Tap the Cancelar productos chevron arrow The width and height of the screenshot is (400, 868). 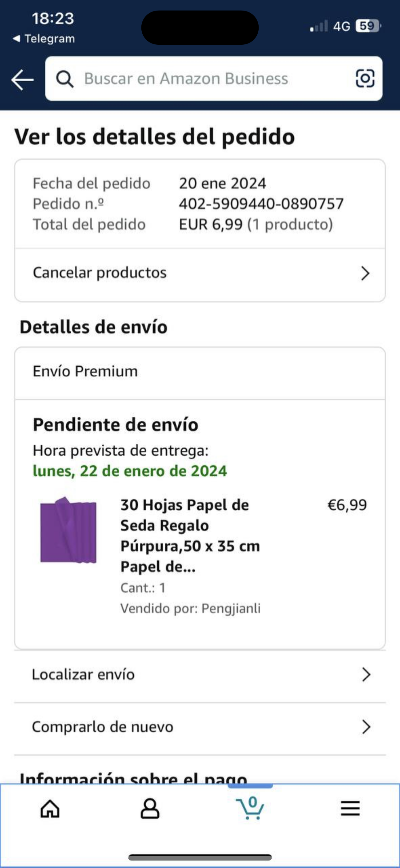(x=365, y=273)
